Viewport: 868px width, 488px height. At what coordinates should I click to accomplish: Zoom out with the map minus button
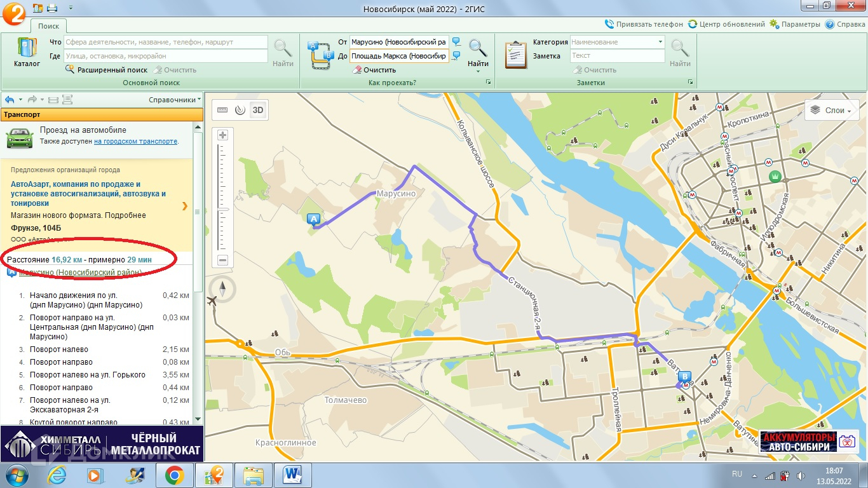[222, 260]
